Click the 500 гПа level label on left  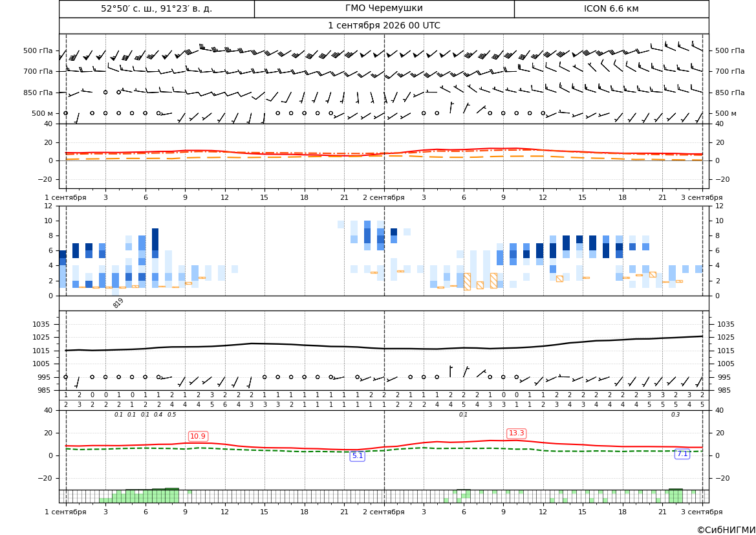[x=38, y=50]
